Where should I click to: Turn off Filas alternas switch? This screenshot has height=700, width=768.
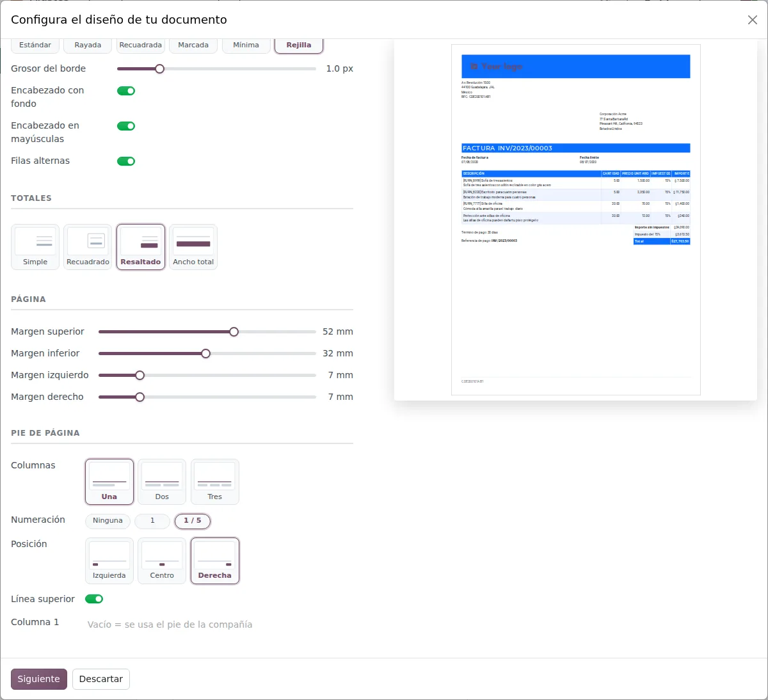click(126, 161)
